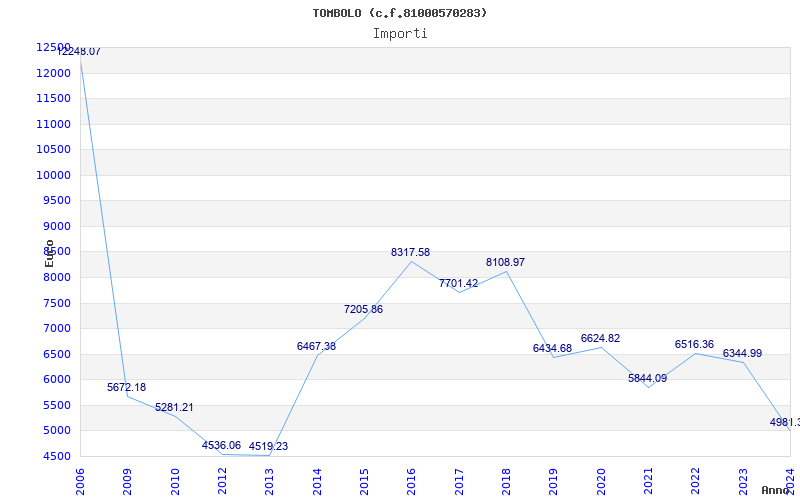
Task: Select the 8000 y-axis tick label
Action: pyautogui.click(x=57, y=278)
